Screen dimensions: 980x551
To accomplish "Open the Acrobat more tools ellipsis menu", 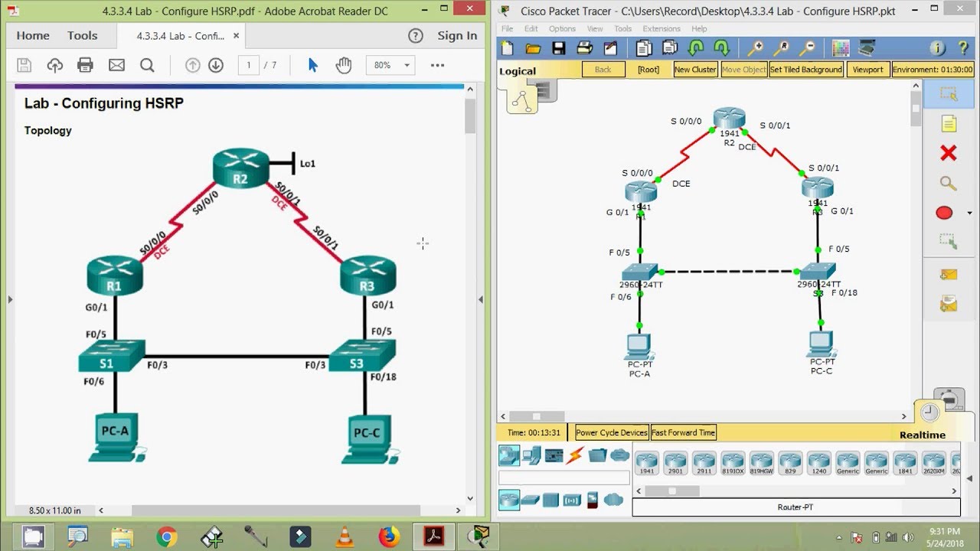I will click(437, 65).
